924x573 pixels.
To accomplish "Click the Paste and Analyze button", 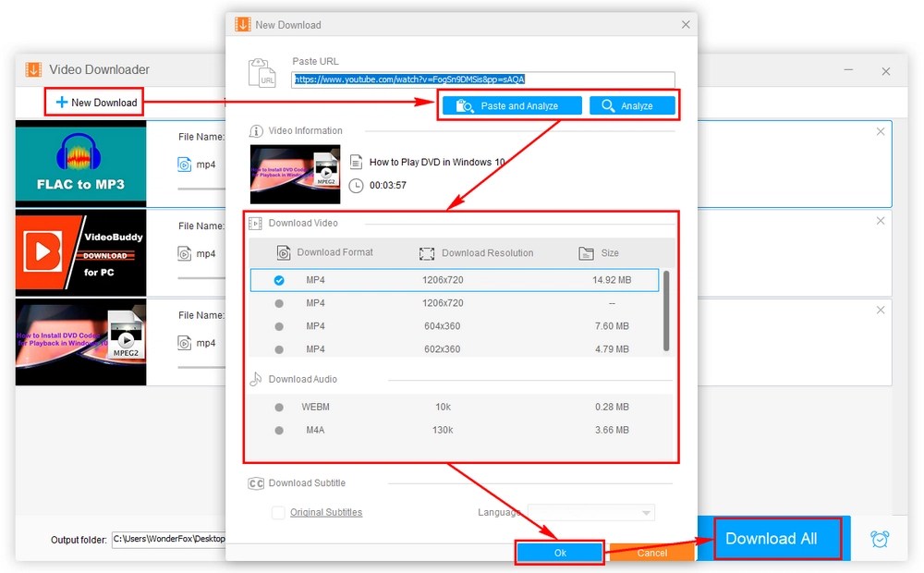I will click(x=510, y=105).
